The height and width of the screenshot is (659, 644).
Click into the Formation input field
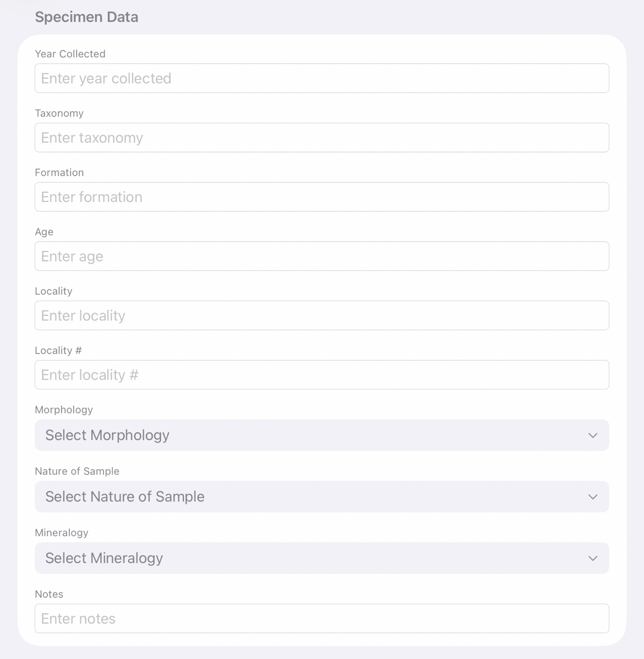[x=321, y=197]
